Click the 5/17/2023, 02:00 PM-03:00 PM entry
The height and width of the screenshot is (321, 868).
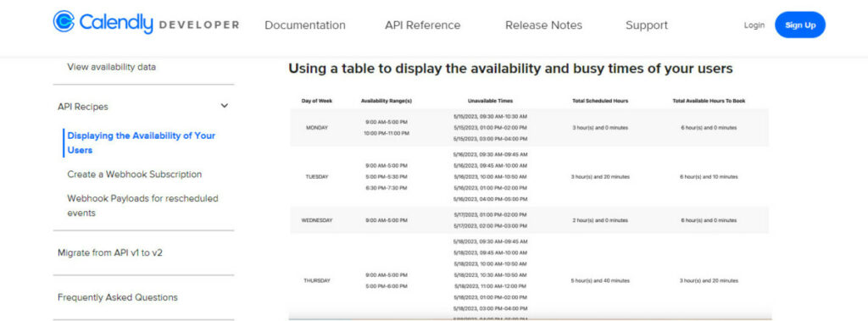[490, 226]
